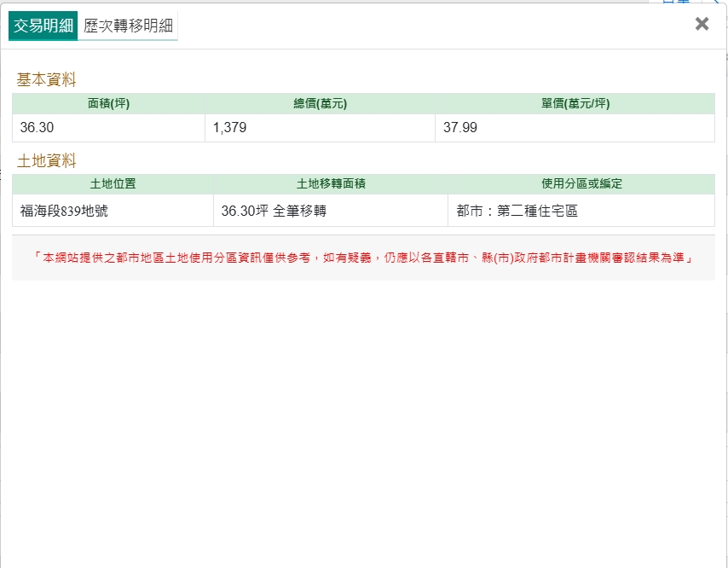Screen dimensions: 728x568
Task: Select the unit price value 37.99
Action: coord(460,128)
